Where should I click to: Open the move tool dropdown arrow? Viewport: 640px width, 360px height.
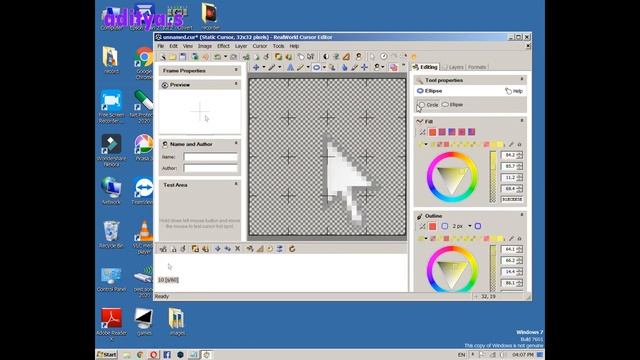tap(264, 67)
